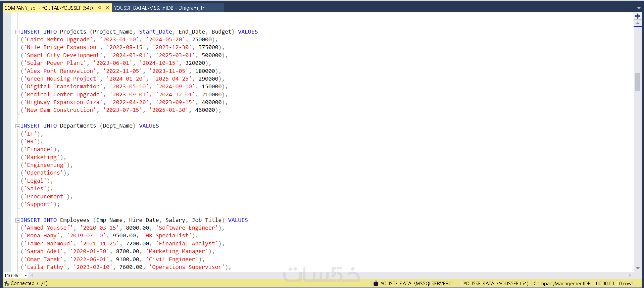
Task: Collapse the INSERT INTO Employees block
Action: (17, 221)
